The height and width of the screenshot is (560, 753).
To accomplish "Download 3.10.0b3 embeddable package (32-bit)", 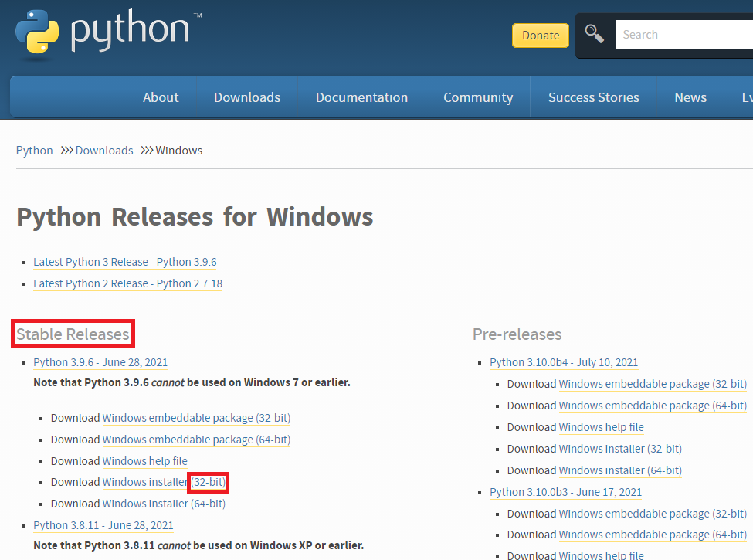I will [x=653, y=514].
